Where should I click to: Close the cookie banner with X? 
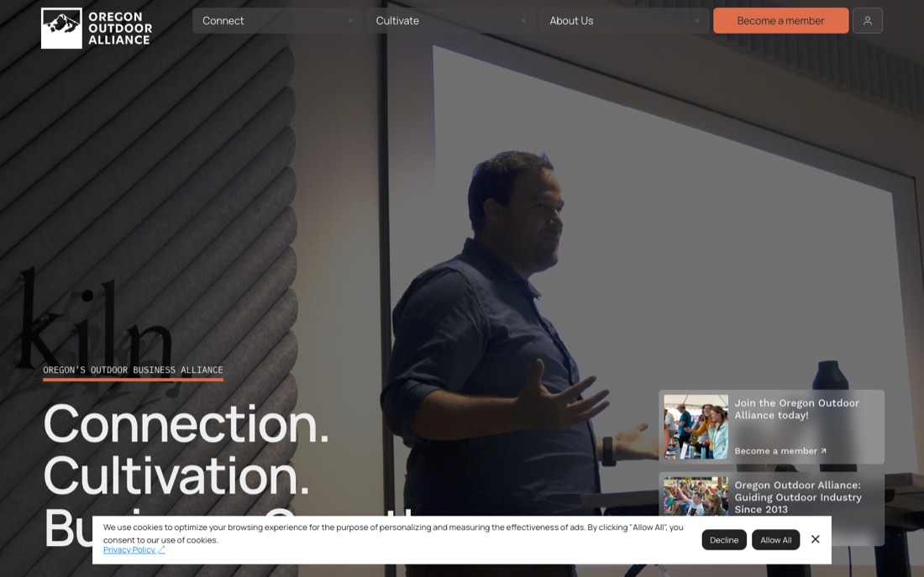tap(815, 539)
